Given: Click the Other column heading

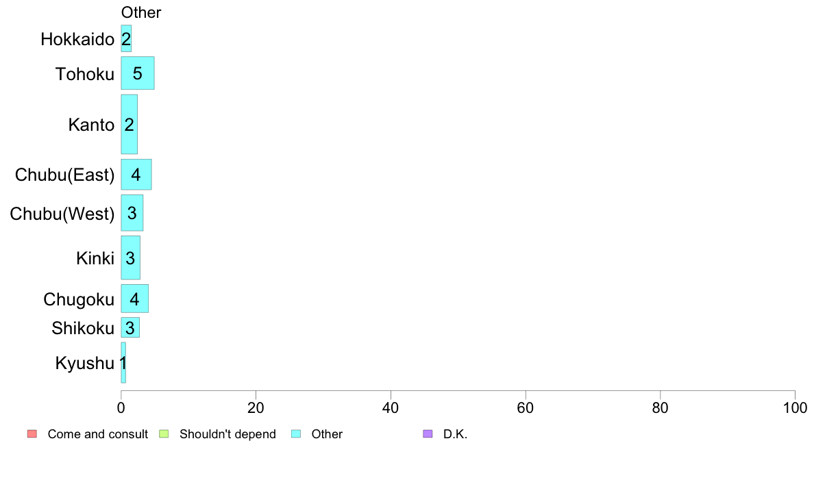Looking at the screenshot, I should (141, 12).
